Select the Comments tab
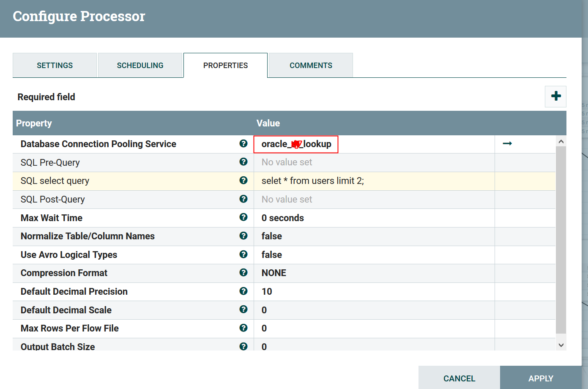Viewport: 588px width, 389px height. tap(311, 66)
